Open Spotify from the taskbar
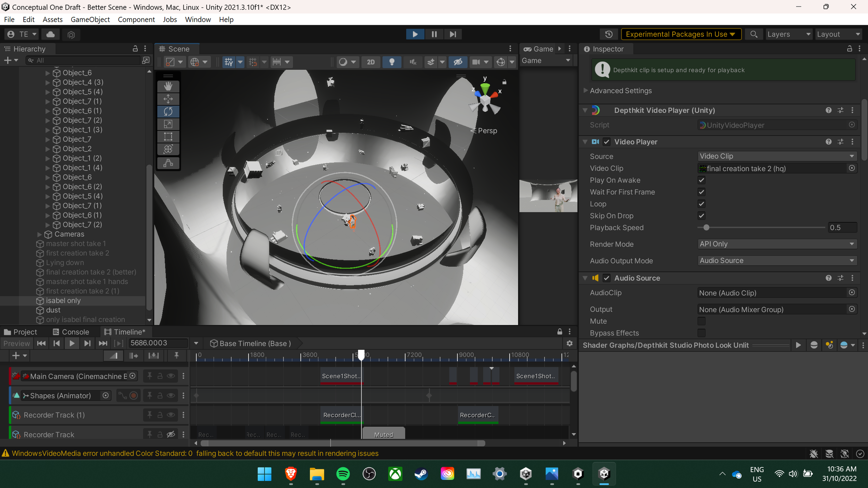The height and width of the screenshot is (488, 868). coord(343,474)
